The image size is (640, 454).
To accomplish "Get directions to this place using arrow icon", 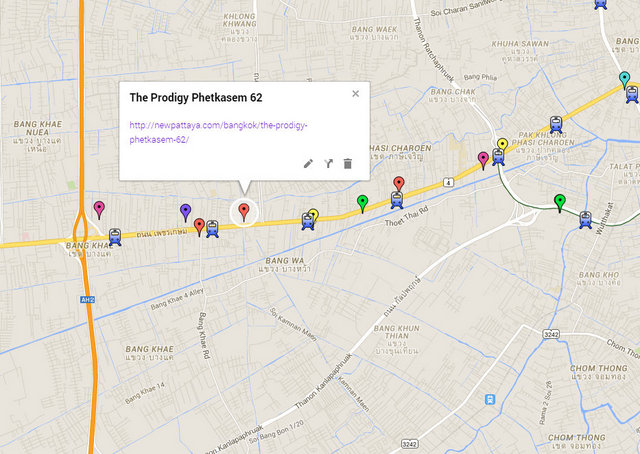I will pyautogui.click(x=329, y=164).
